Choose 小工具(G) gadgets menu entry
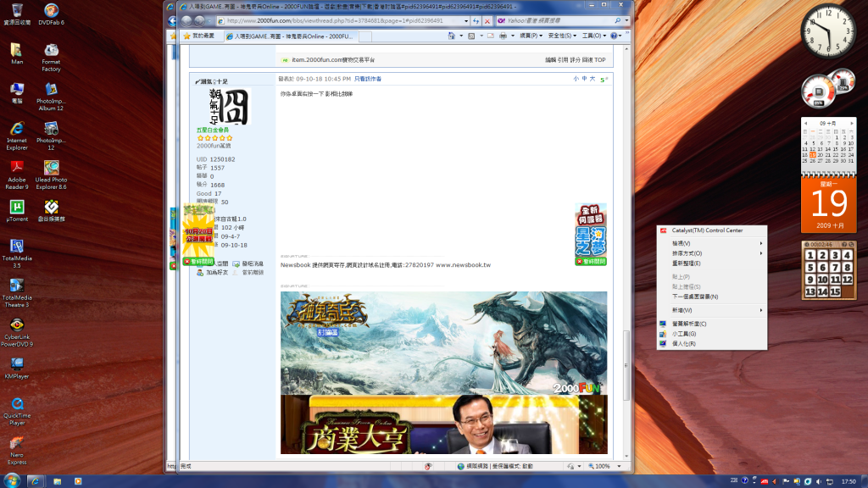The height and width of the screenshot is (488, 868). point(712,334)
